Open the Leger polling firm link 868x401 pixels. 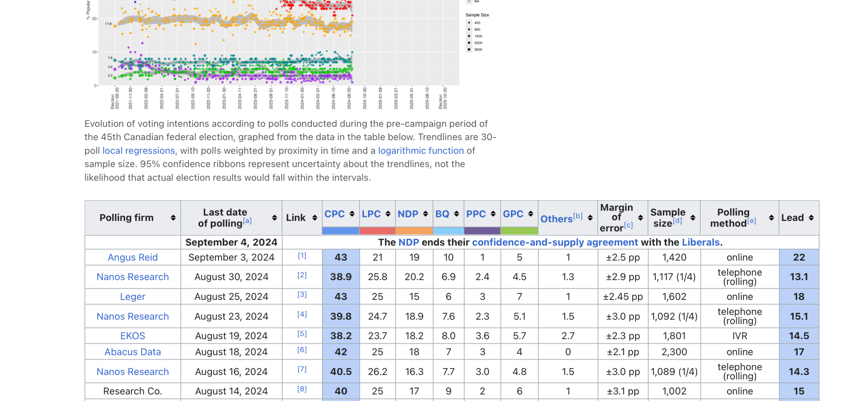click(x=133, y=297)
